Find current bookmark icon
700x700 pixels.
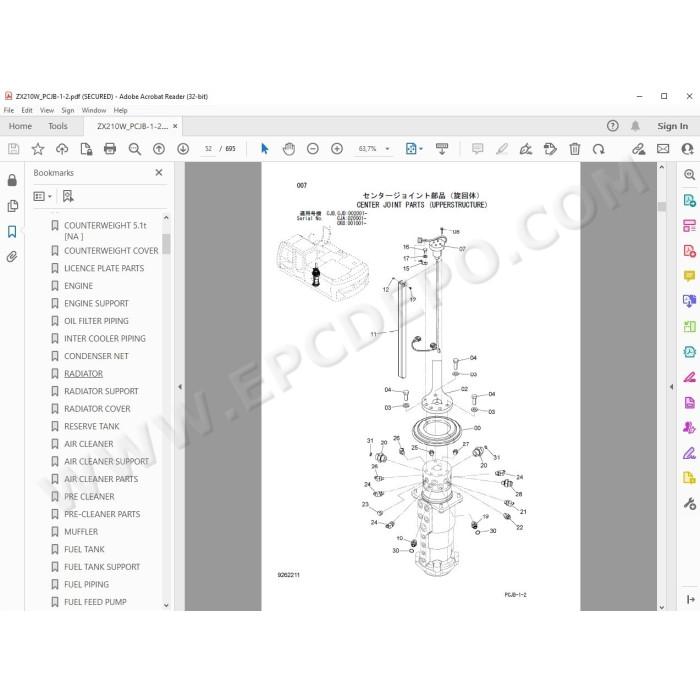coord(68,196)
